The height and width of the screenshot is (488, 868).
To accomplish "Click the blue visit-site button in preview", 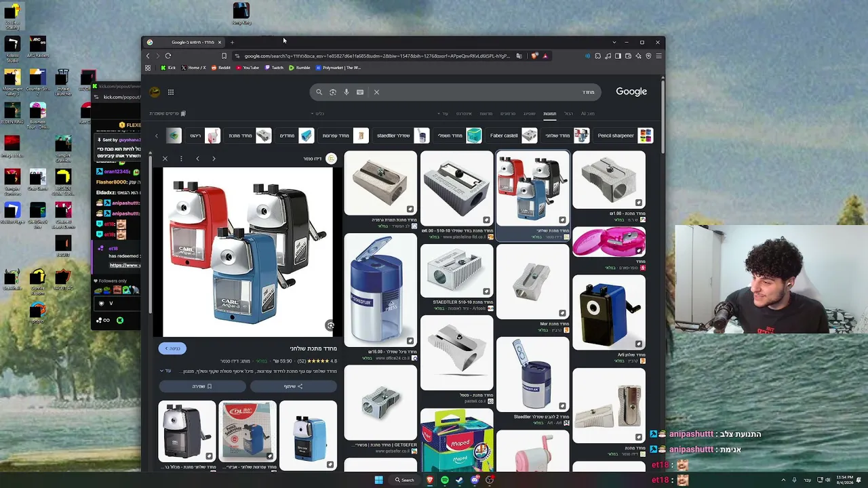I will 173,348.
